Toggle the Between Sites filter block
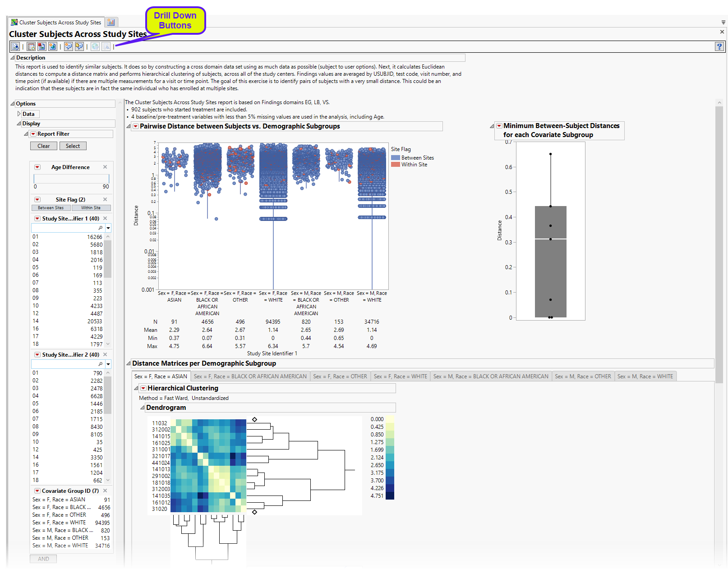 [x=51, y=208]
